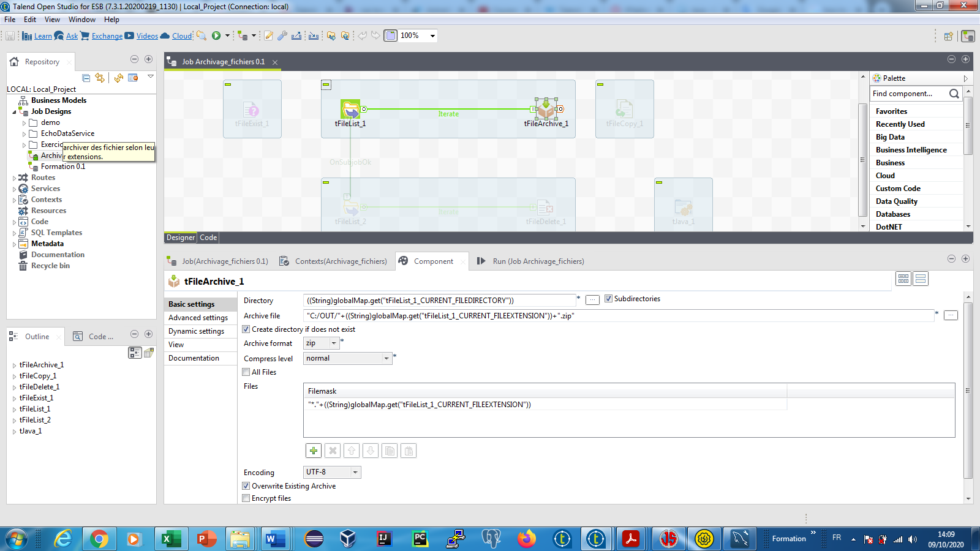Image resolution: width=980 pixels, height=551 pixels.
Task: Switch Component view to table layout icon
Action: click(903, 279)
